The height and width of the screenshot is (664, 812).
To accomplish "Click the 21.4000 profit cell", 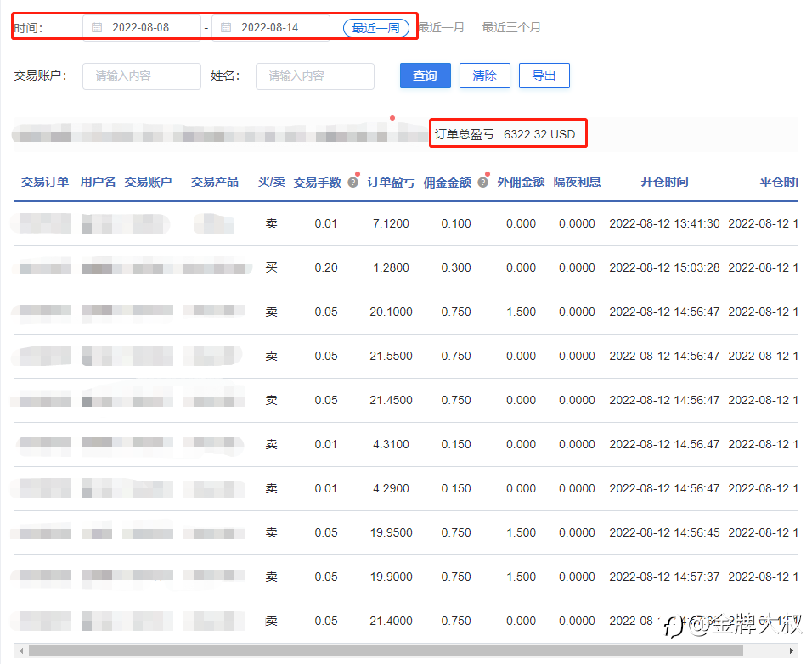I will tap(391, 621).
